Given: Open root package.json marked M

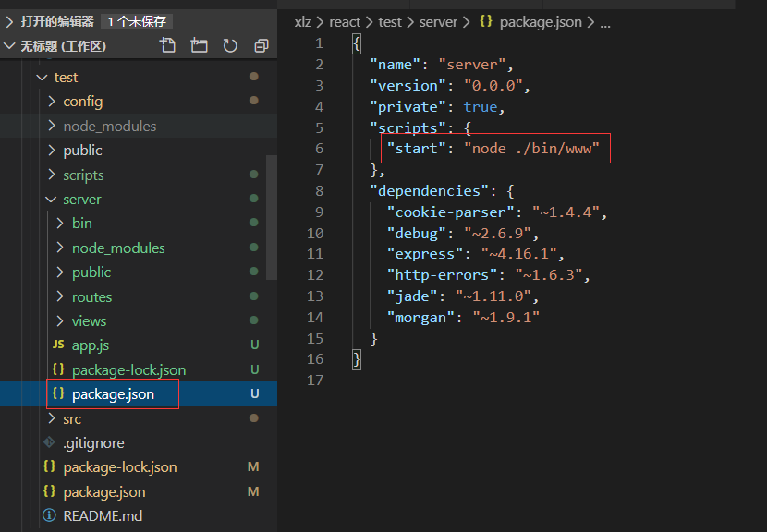Looking at the screenshot, I should [x=104, y=492].
